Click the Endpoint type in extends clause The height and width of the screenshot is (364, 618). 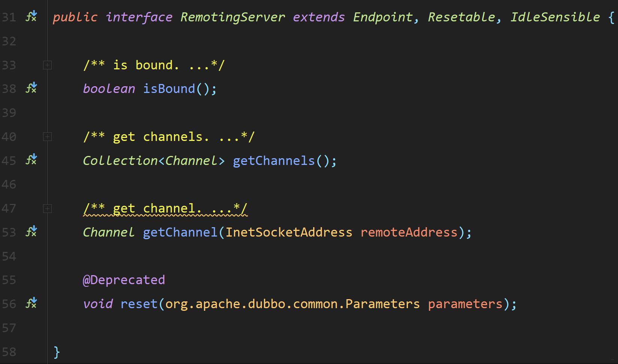pos(382,17)
